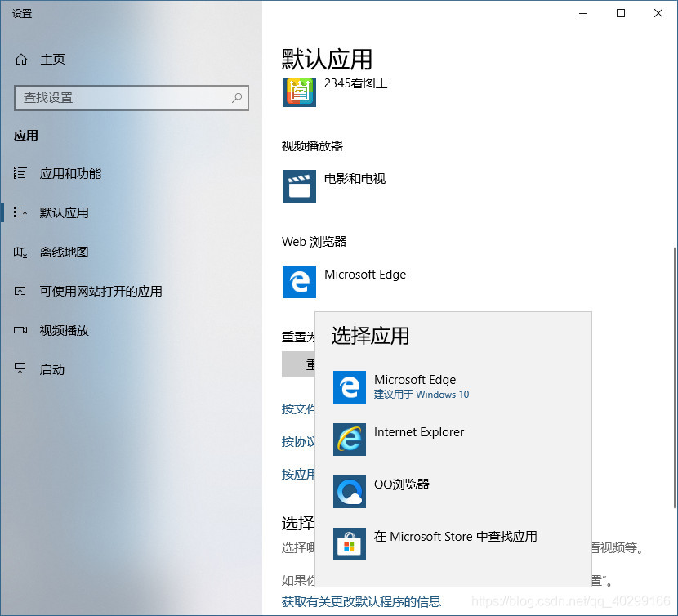
Task: Focus the 查找设置 search box
Action: click(x=132, y=98)
